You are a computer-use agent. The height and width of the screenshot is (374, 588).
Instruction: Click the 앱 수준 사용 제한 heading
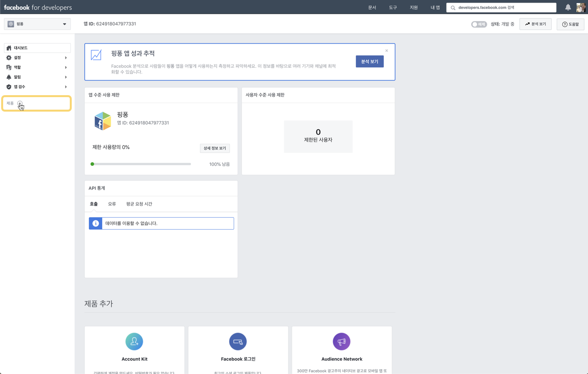104,95
